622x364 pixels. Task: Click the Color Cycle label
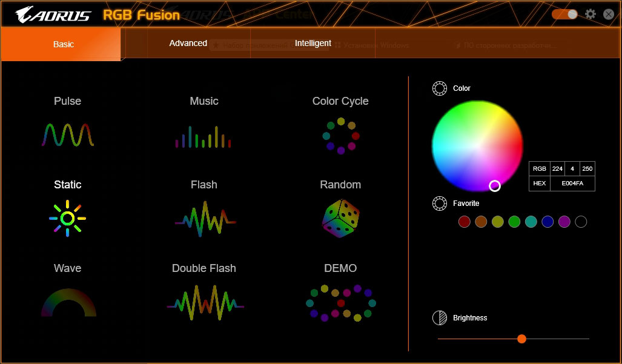[340, 102]
